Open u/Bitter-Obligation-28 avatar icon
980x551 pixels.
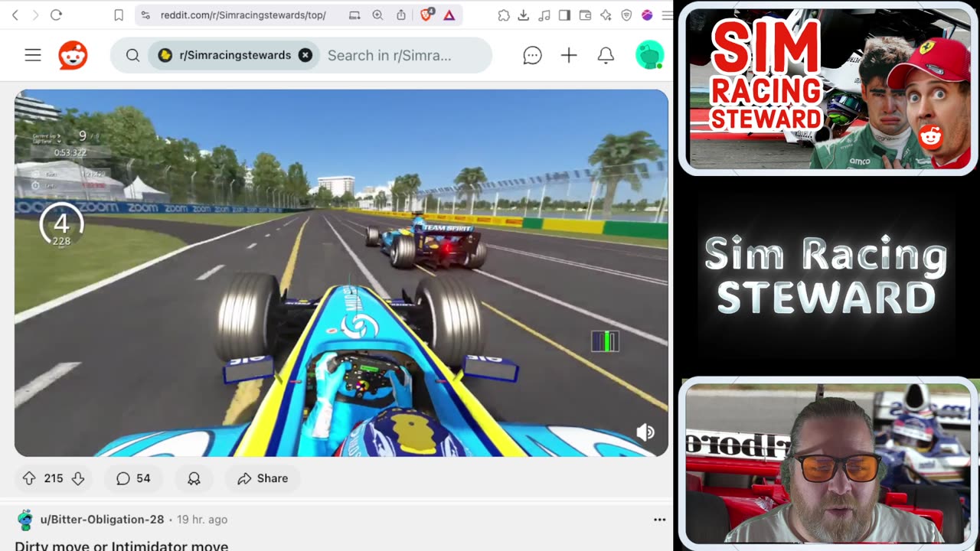pyautogui.click(x=25, y=520)
